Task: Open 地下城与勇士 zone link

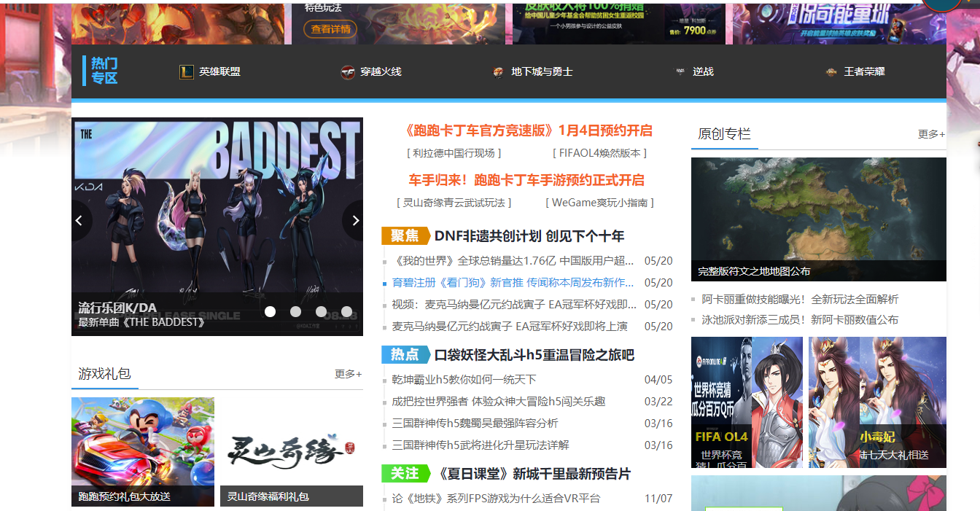Action: point(542,71)
